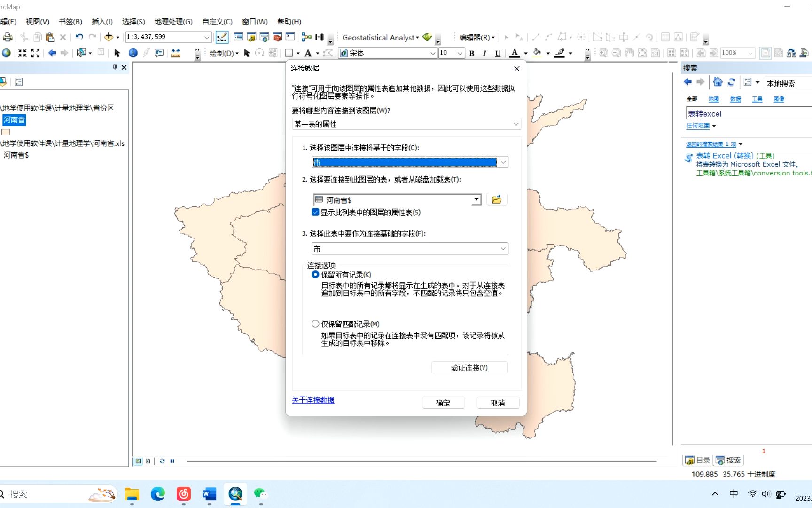
Task: Open the 地理处理(G) menu
Action: pyautogui.click(x=173, y=22)
